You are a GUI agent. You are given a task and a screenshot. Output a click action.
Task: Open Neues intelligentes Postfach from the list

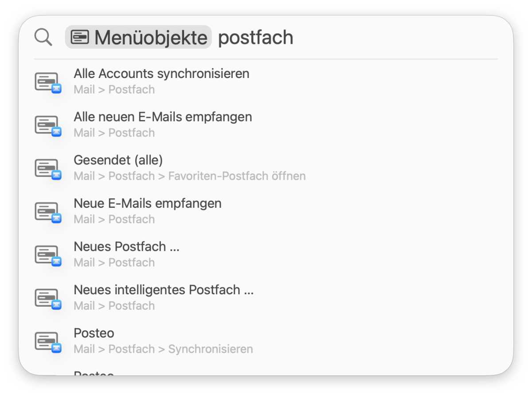point(164,290)
